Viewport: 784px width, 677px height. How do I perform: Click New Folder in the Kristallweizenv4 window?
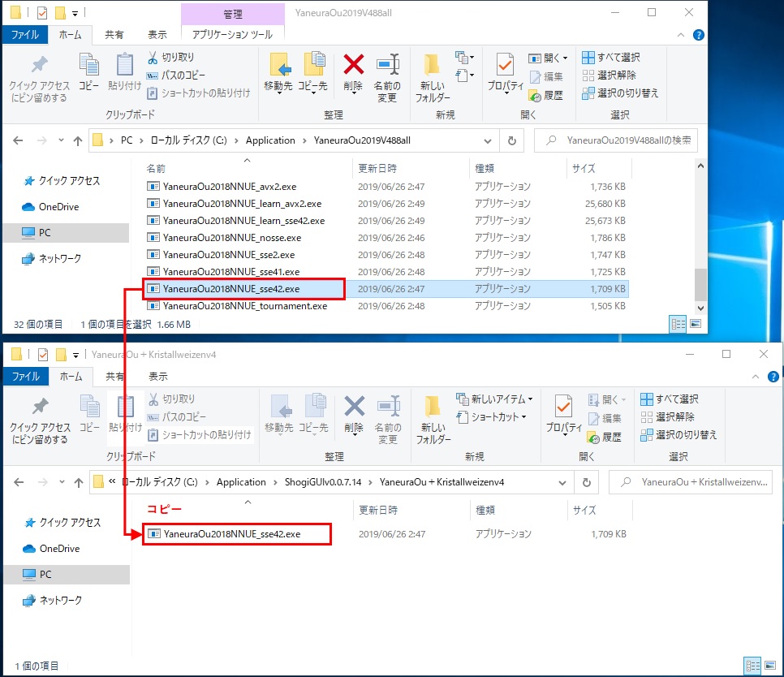point(433,420)
